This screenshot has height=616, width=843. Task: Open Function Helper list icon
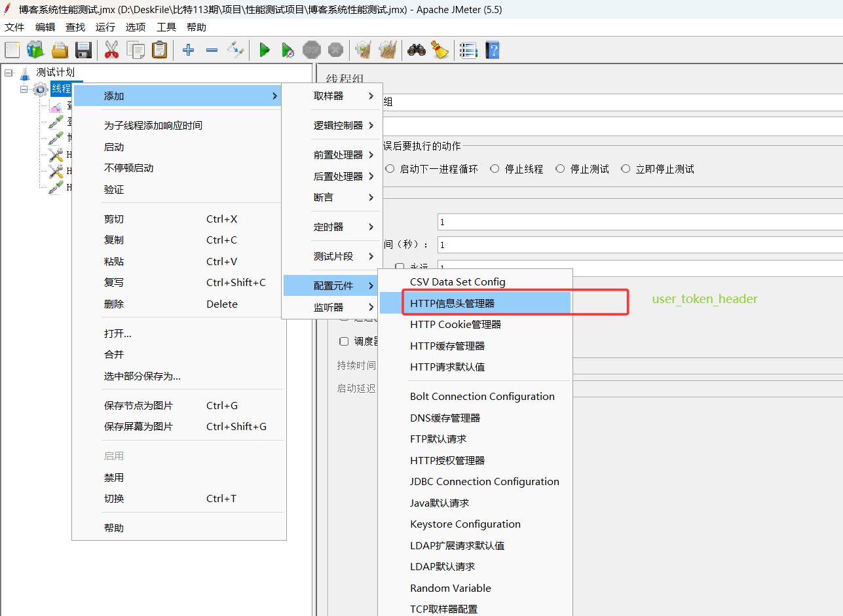(x=468, y=50)
